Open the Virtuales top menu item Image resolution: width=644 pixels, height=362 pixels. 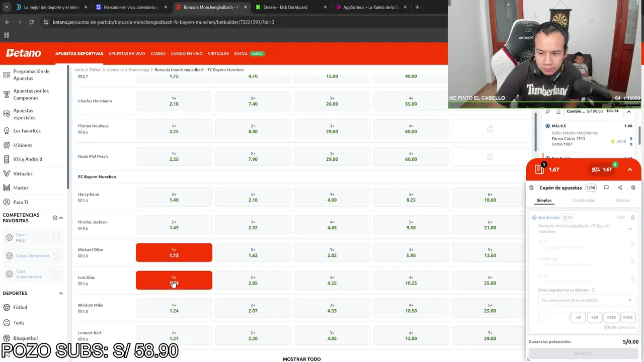pos(218,54)
